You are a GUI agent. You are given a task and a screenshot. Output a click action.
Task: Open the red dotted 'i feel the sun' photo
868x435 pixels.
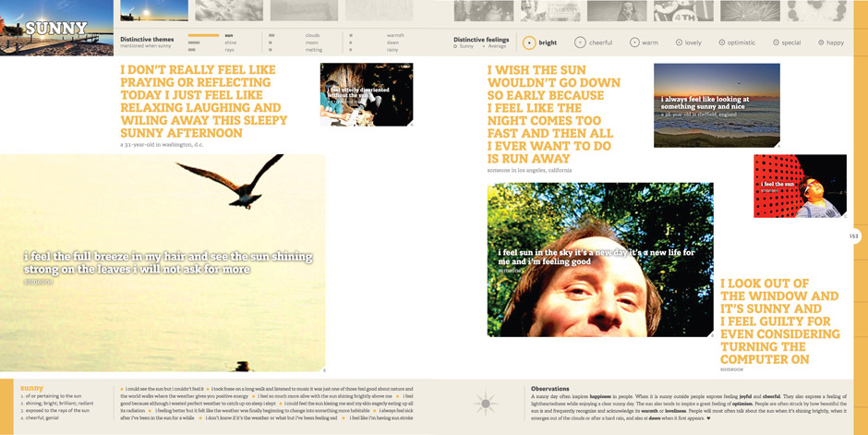(800, 186)
